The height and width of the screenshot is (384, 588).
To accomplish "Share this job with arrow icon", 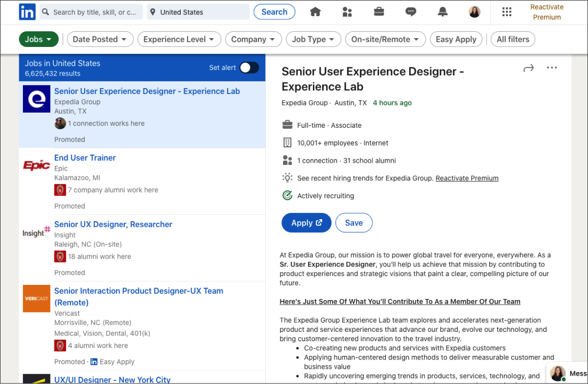I will point(528,68).
